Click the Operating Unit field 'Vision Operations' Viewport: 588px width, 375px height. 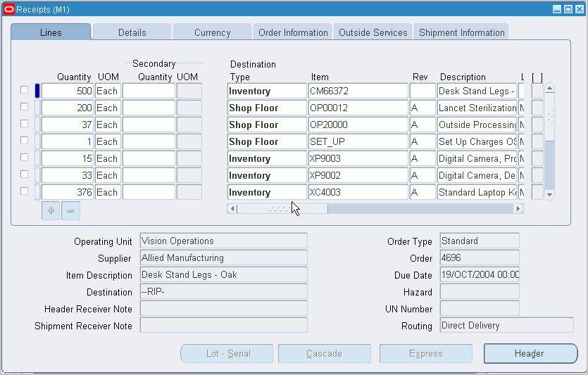coord(223,241)
